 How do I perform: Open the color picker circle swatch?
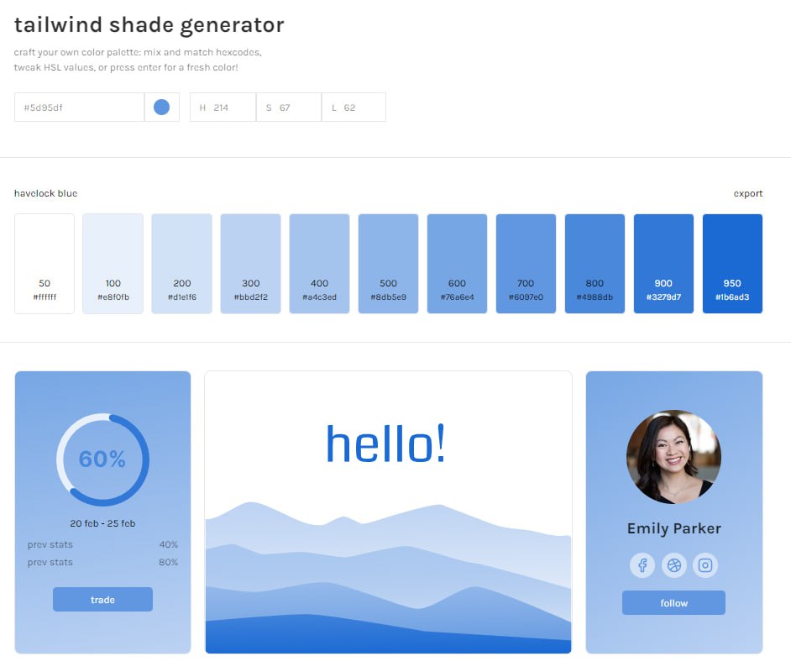[161, 107]
